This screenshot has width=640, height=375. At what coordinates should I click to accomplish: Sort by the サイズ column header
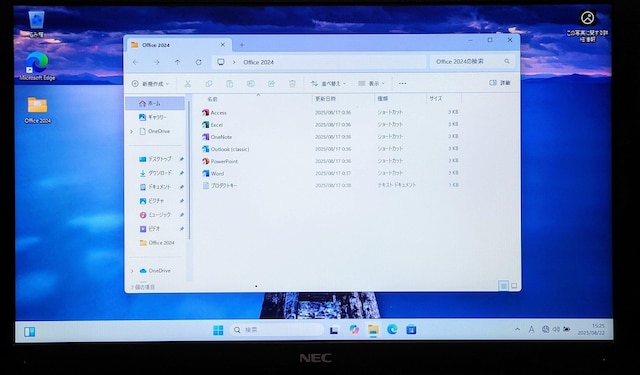click(436, 99)
